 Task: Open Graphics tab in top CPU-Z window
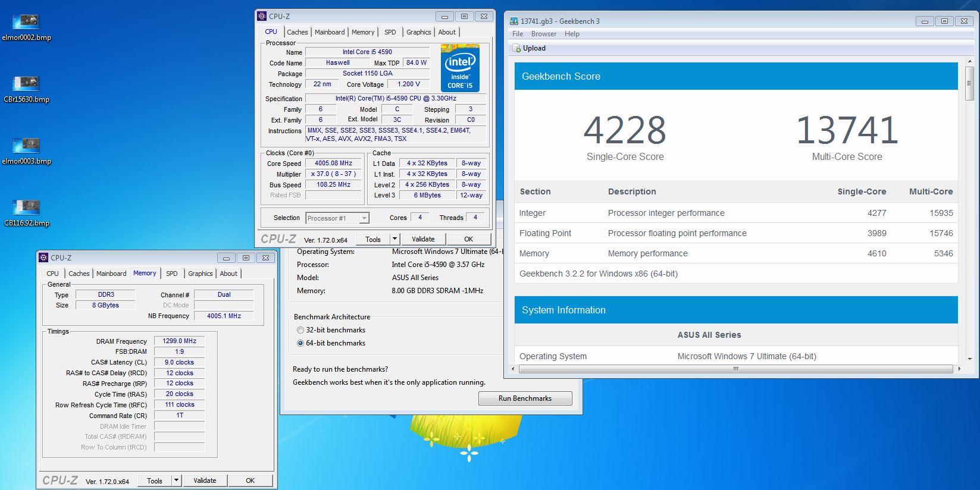pos(419,32)
